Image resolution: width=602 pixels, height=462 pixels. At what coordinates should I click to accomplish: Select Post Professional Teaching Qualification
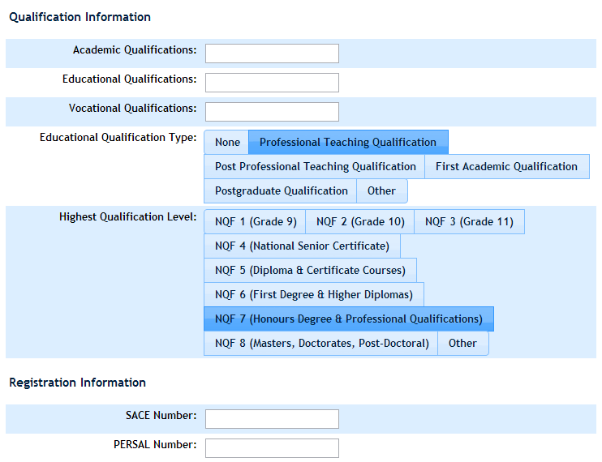315,166
